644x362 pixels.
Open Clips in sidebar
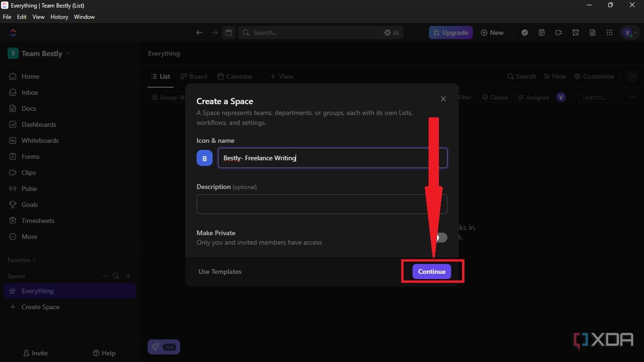[x=70, y=173]
